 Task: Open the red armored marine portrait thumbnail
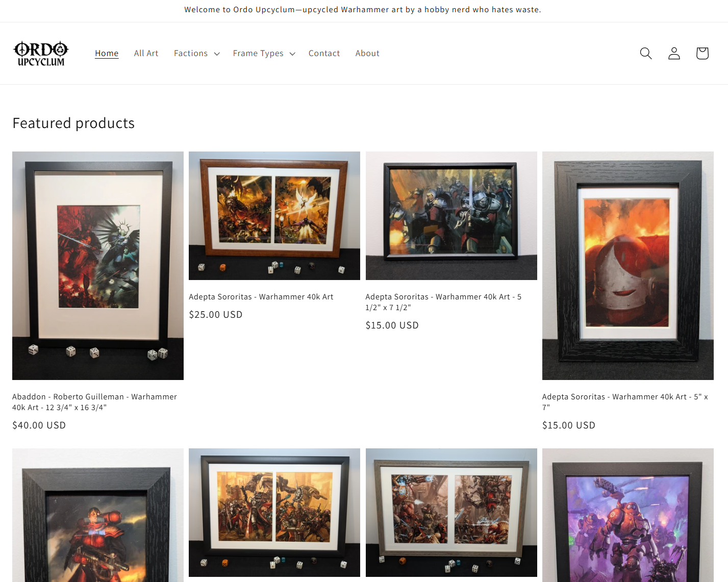point(98,515)
